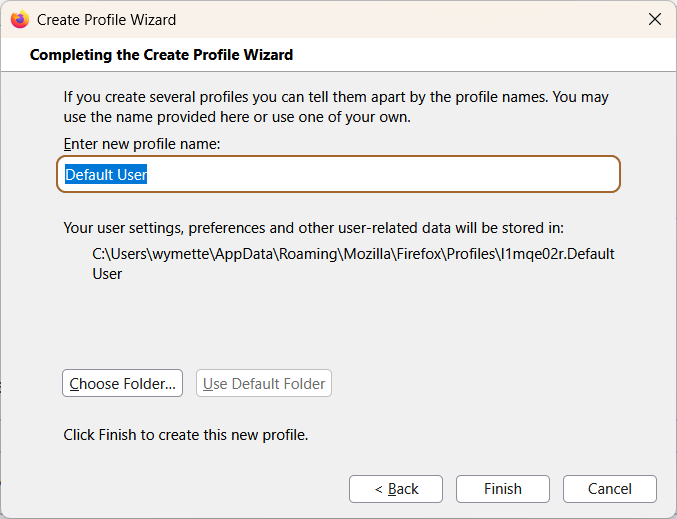Screen dimensions: 677x519
Task: Click the Firefox logo icon in title bar
Action: pos(20,19)
